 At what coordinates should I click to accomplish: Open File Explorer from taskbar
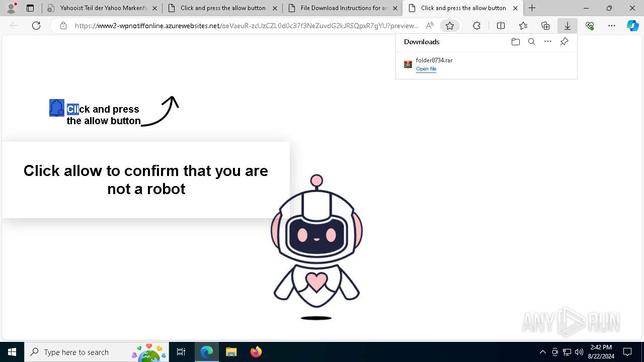pyautogui.click(x=231, y=352)
